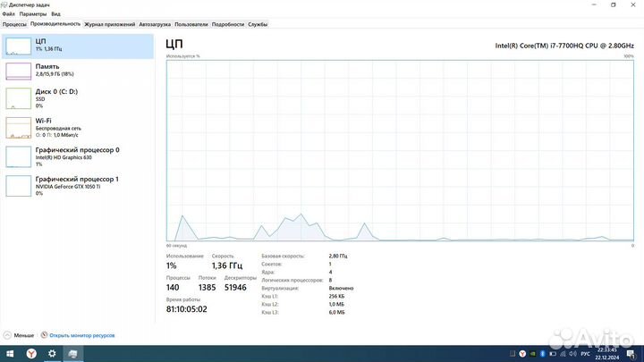644x362 pixels.
Task: Click the CPU usage graph area
Action: [400, 150]
